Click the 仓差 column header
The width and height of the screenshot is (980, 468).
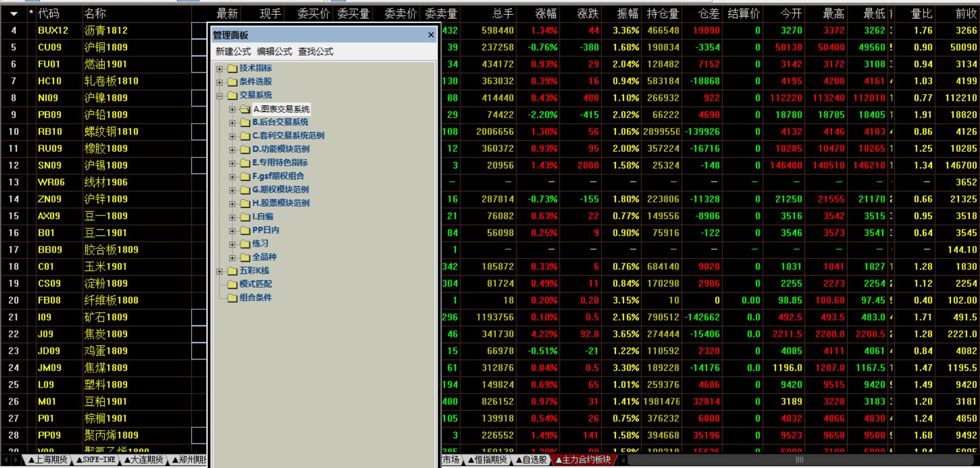[x=709, y=13]
